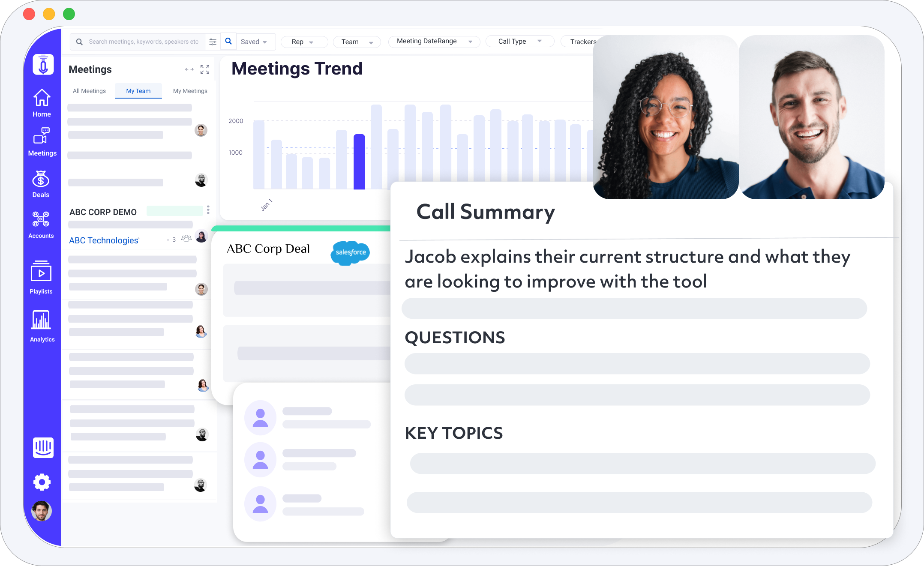Screen dimensions: 924x566
Task: Open Playlists section
Action: coord(41,279)
